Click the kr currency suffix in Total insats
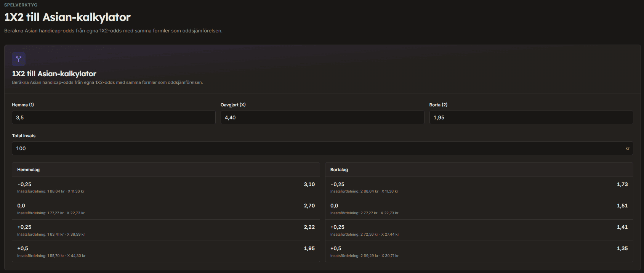Image resolution: width=644 pixels, height=273 pixels. coord(627,148)
